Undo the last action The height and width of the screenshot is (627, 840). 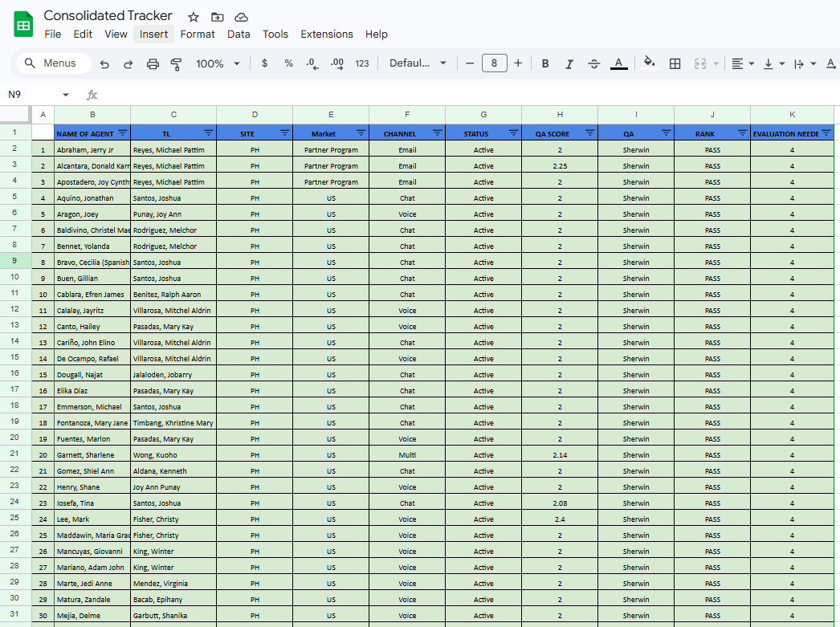(x=104, y=63)
